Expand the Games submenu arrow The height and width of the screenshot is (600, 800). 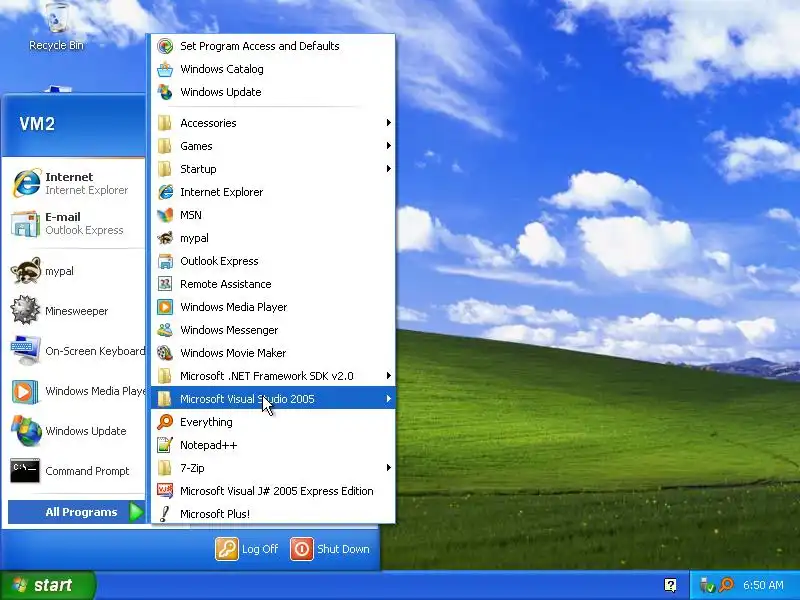coord(388,146)
